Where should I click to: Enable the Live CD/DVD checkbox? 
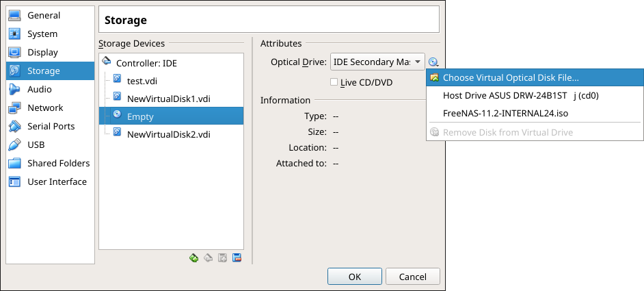click(334, 82)
